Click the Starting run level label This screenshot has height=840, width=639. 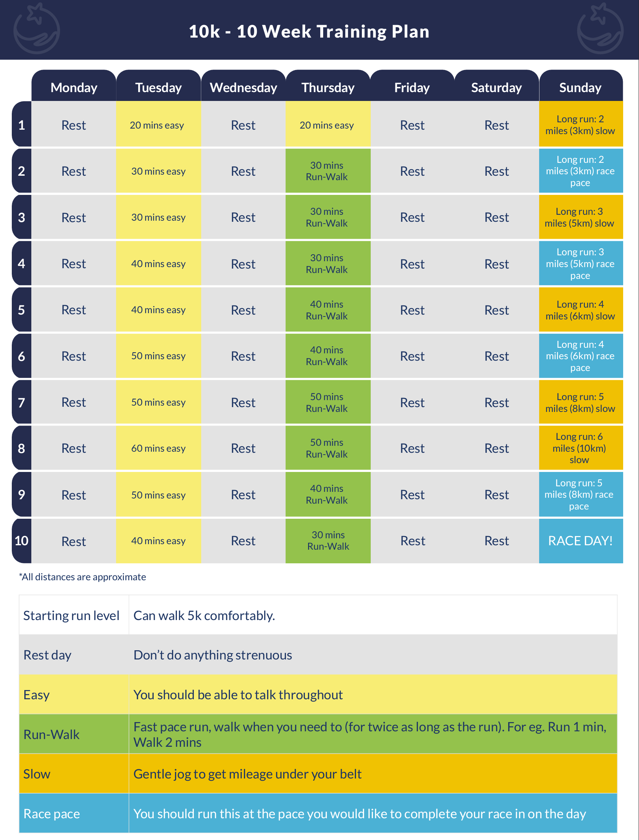click(71, 615)
